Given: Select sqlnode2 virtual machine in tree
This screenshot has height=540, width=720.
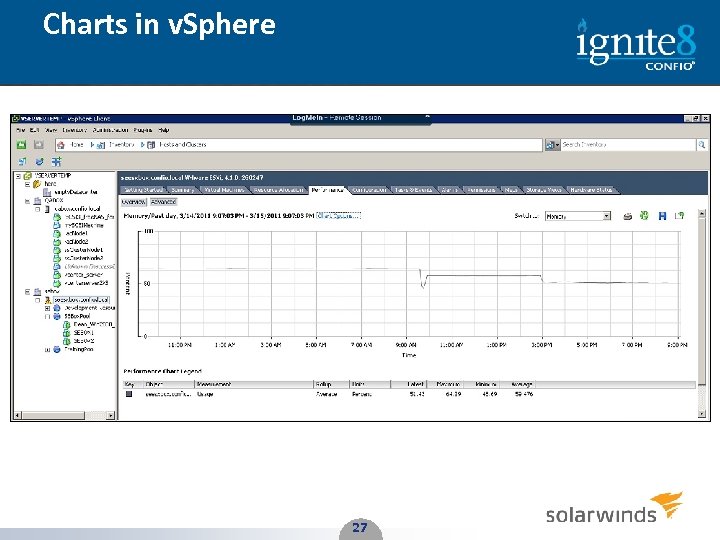Looking at the screenshot, I should [76, 242].
